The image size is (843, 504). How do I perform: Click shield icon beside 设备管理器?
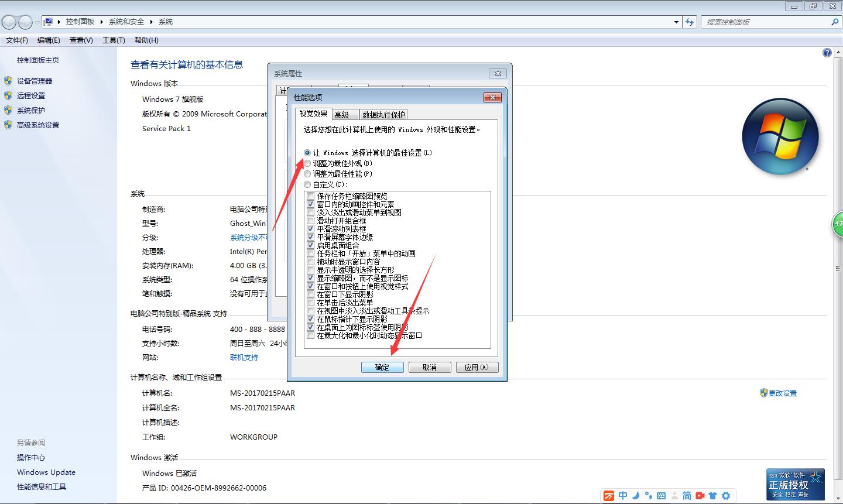[8, 81]
